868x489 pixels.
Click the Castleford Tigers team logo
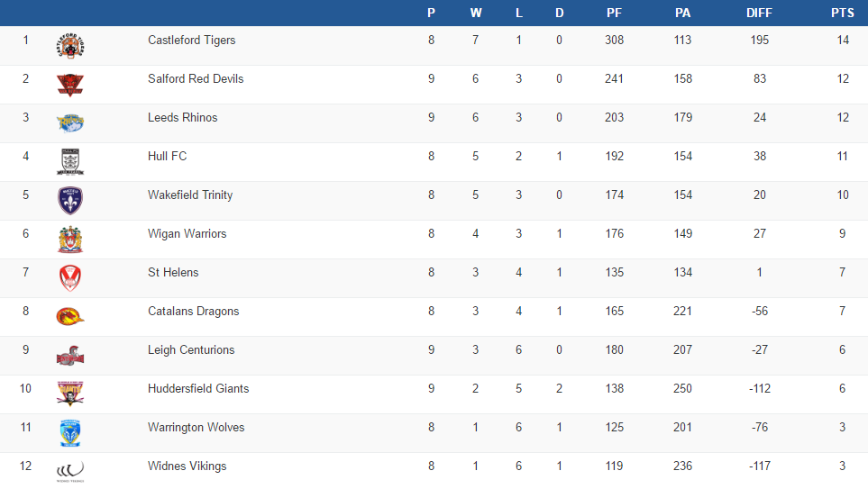click(x=70, y=46)
